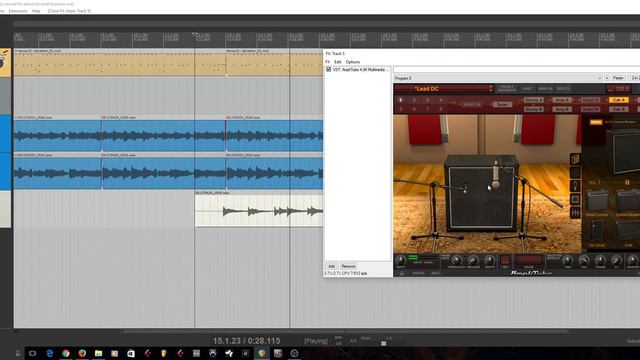Click the Master volume knob at far right
Screen dimensions: 640x360
633,260
